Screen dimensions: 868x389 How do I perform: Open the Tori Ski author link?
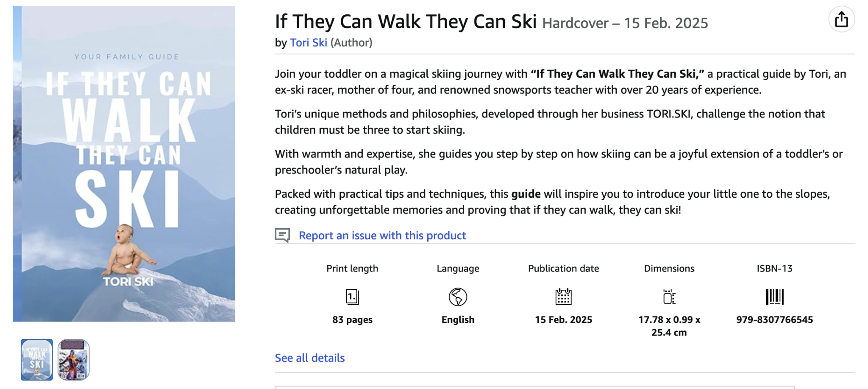(x=308, y=43)
